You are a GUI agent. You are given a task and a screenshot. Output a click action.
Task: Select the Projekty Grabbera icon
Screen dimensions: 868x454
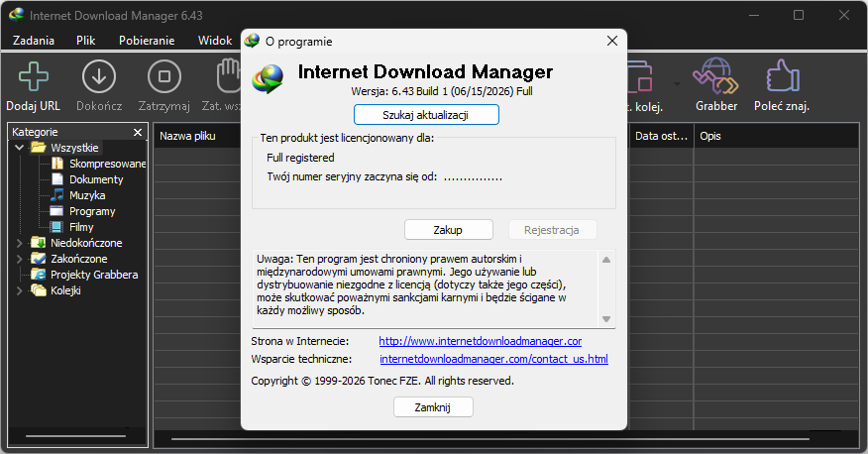click(x=39, y=274)
